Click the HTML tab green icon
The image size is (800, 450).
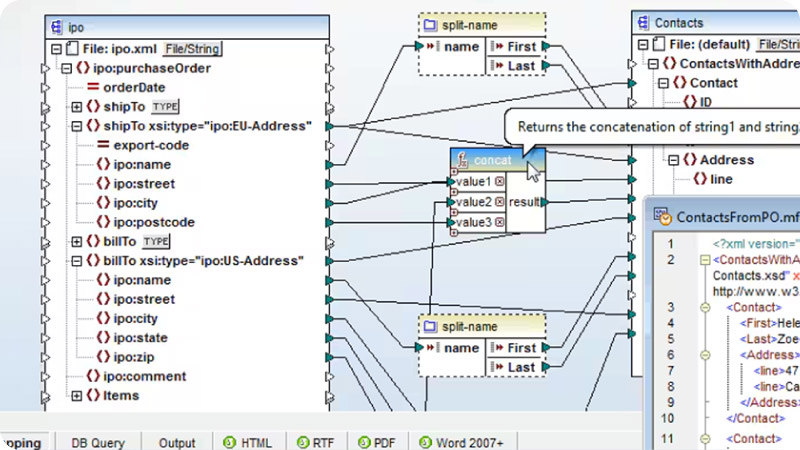(x=229, y=442)
